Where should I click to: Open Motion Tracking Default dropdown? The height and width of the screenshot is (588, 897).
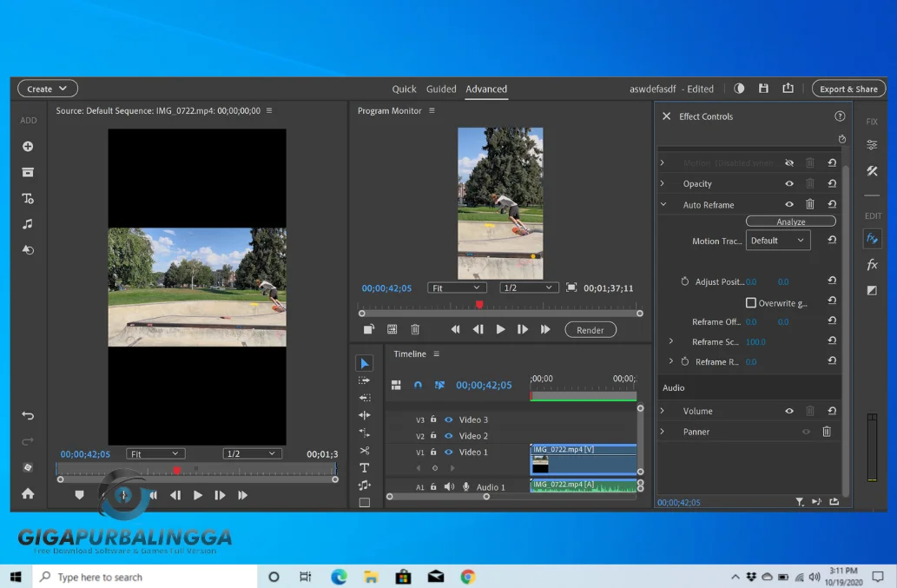[x=777, y=241]
